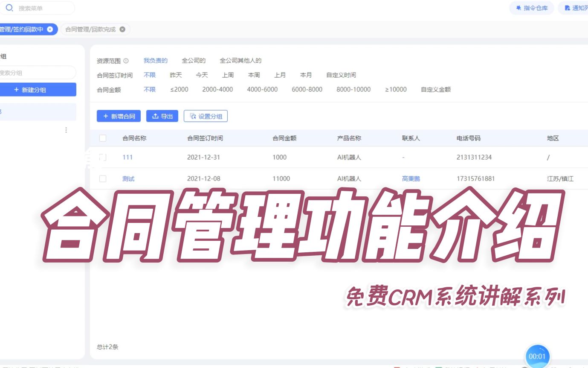
Task: Filter signing time by 昨天
Action: (176, 75)
